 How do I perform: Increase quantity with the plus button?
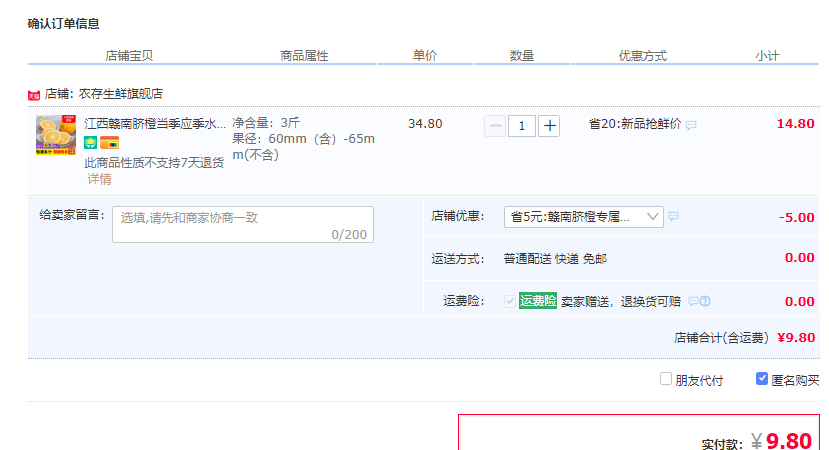click(x=549, y=126)
